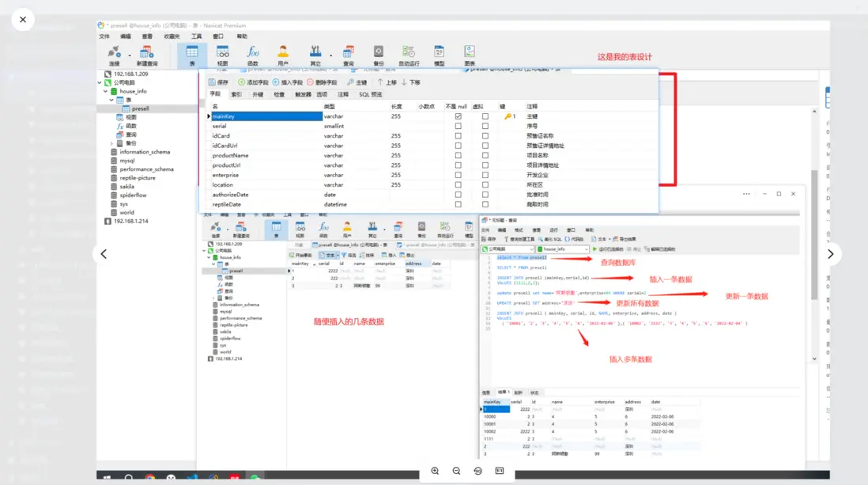Click 下移 move down arrow
Screen dimensions: 868x485
pos(411,82)
